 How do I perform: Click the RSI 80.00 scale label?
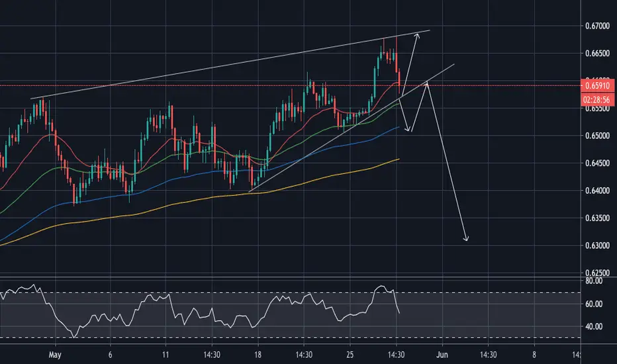pos(594,281)
